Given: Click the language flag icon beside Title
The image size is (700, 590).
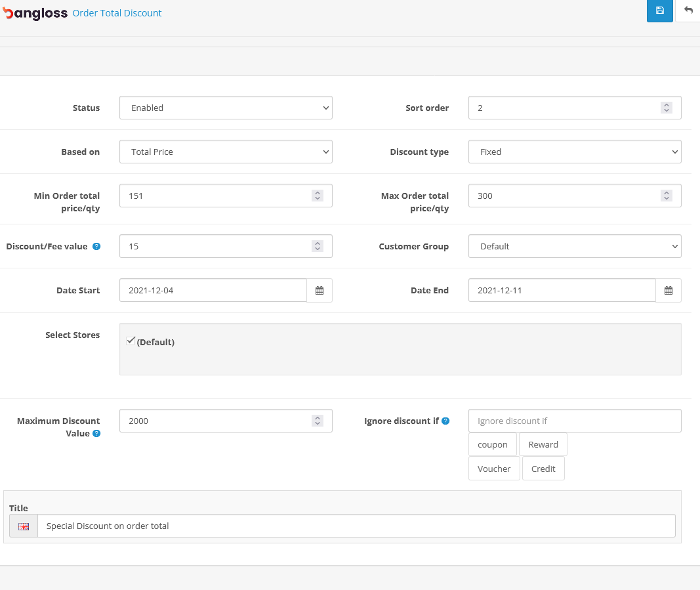Looking at the screenshot, I should (24, 526).
